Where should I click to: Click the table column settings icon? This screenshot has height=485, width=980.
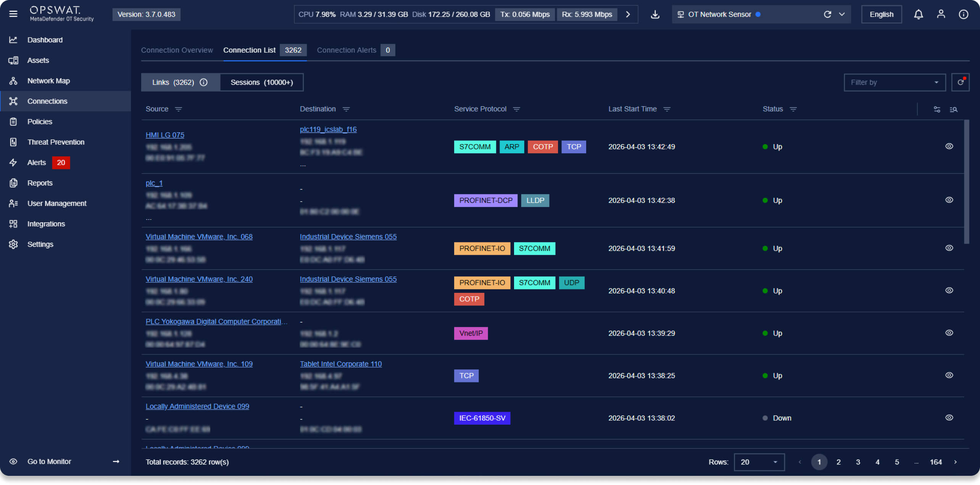point(937,109)
